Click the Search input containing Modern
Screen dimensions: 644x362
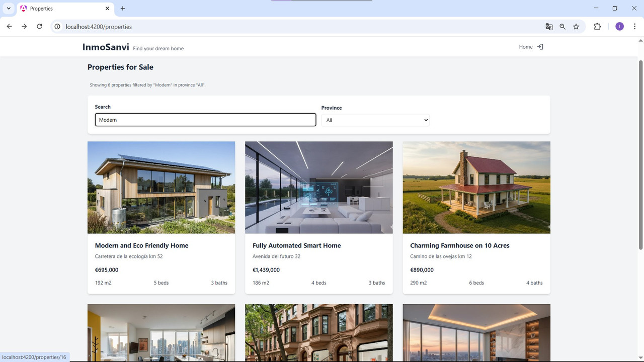point(205,120)
